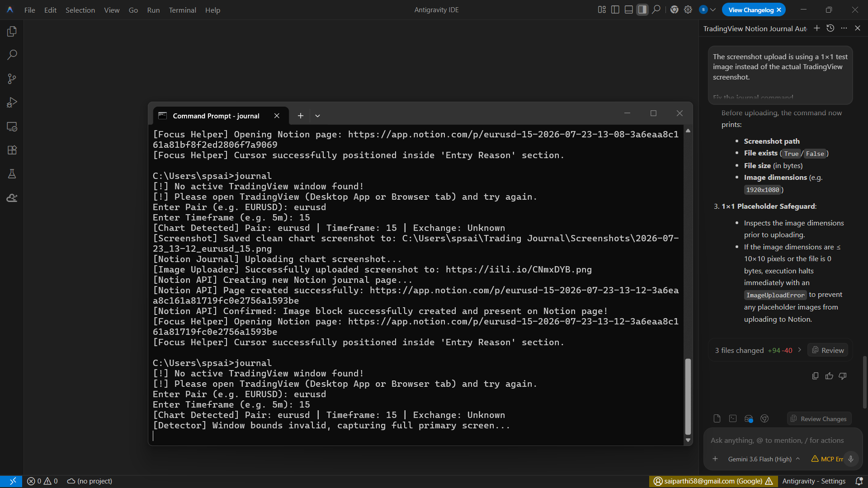Expand the account dropdown chevron
This screenshot has height=488, width=868.
(x=713, y=9)
